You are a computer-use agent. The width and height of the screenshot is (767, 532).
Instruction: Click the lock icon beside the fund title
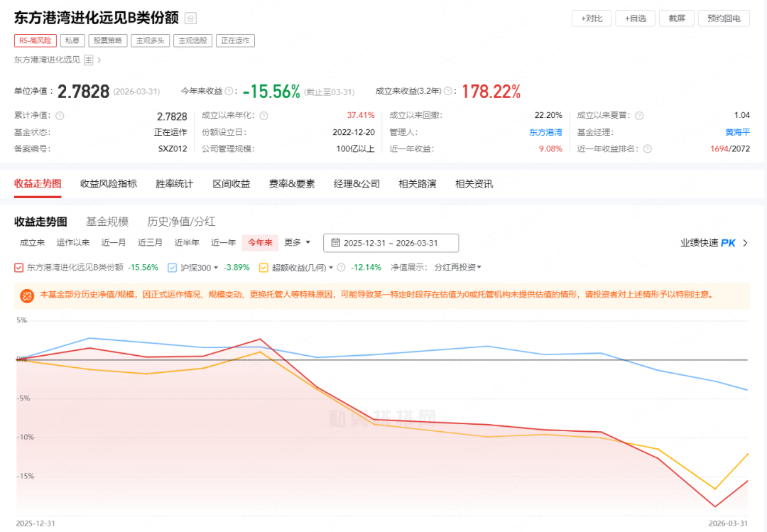pyautogui.click(x=190, y=18)
